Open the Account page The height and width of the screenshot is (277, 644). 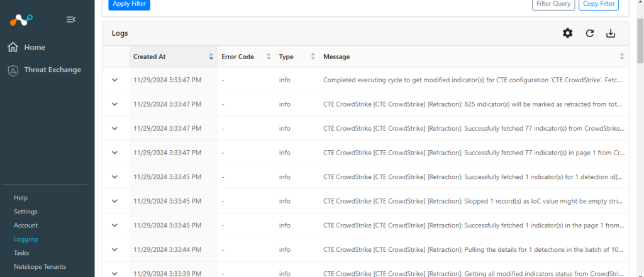[26, 225]
